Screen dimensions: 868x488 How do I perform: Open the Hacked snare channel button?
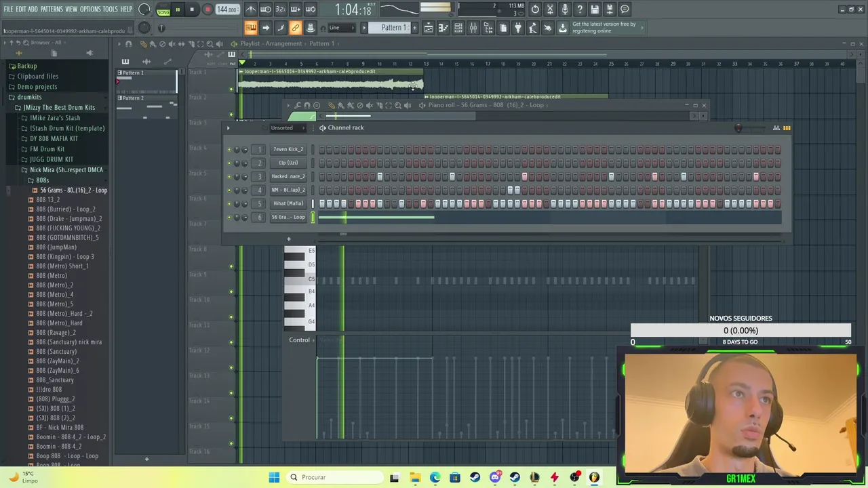tap(288, 176)
